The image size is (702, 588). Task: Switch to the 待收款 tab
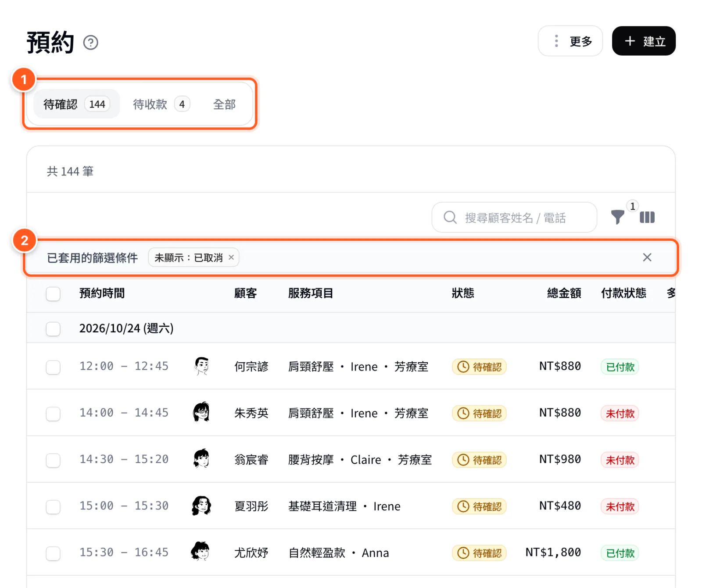(161, 104)
